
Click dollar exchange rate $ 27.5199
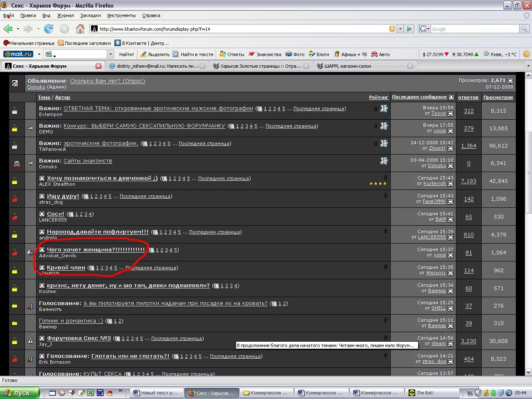(436, 54)
